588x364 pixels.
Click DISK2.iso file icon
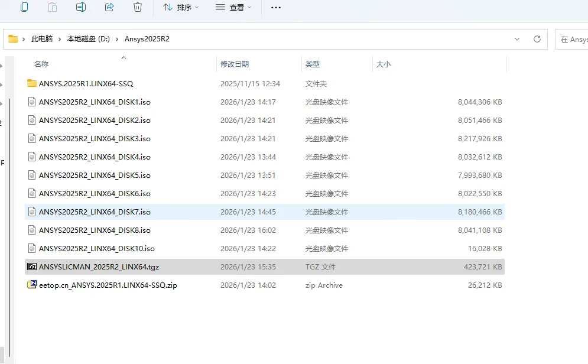[x=32, y=120]
